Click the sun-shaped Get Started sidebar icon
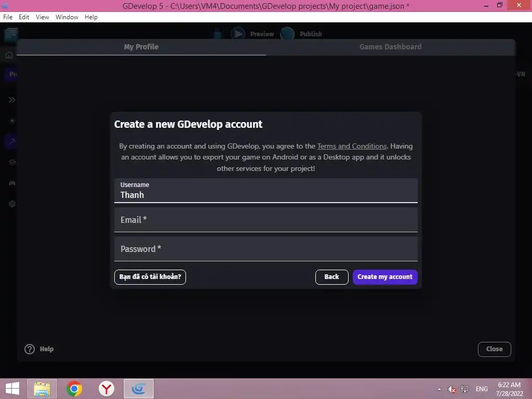Screen dimensions: 532x399 [x=12, y=121]
